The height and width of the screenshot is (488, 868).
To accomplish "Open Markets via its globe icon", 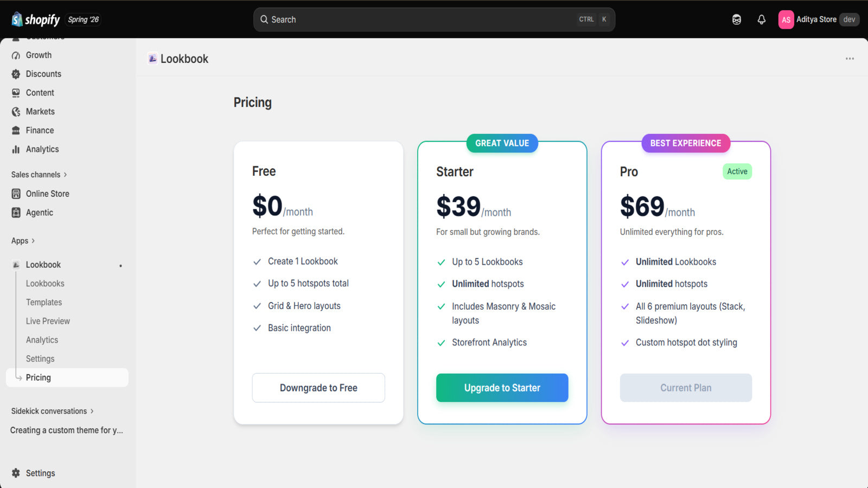I will click(x=16, y=112).
